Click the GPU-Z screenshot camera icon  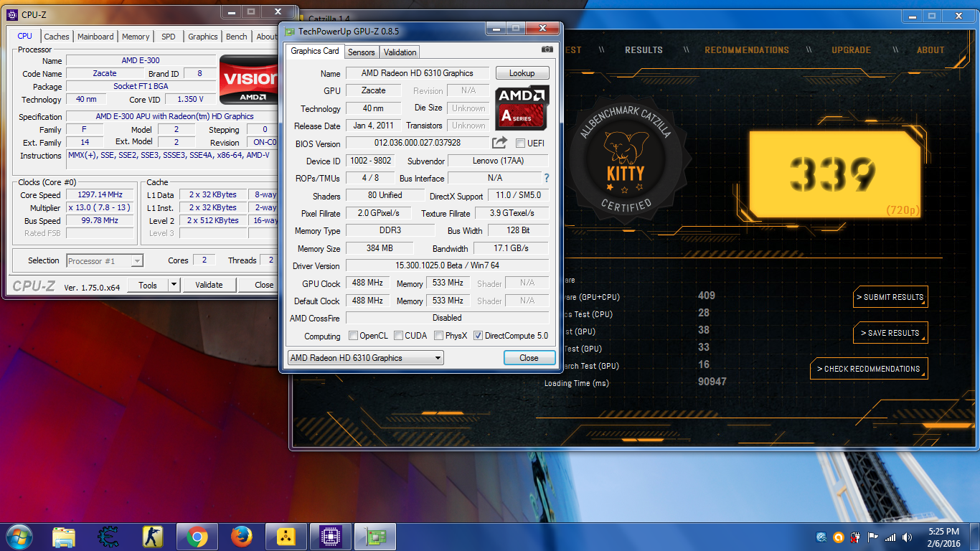tap(547, 50)
